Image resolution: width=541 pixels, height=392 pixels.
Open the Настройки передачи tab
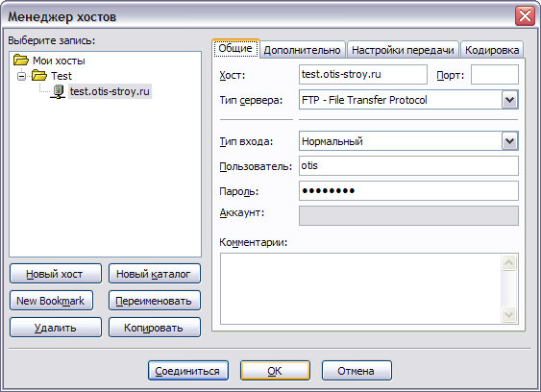[x=403, y=50]
